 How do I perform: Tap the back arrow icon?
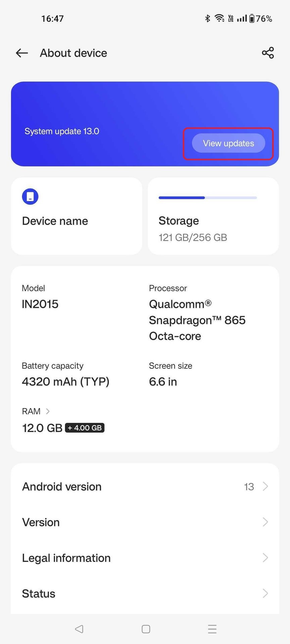click(22, 53)
